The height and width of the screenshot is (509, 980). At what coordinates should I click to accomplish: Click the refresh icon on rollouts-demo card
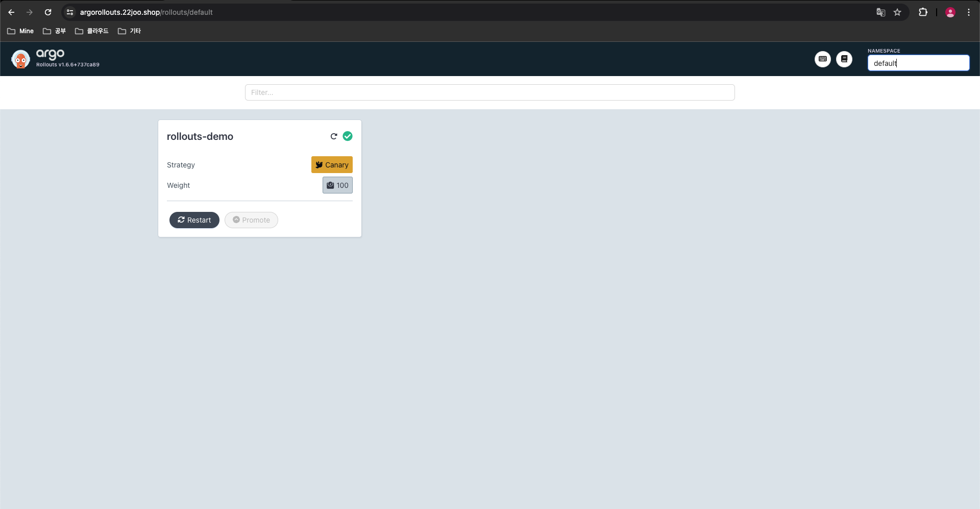pos(334,136)
